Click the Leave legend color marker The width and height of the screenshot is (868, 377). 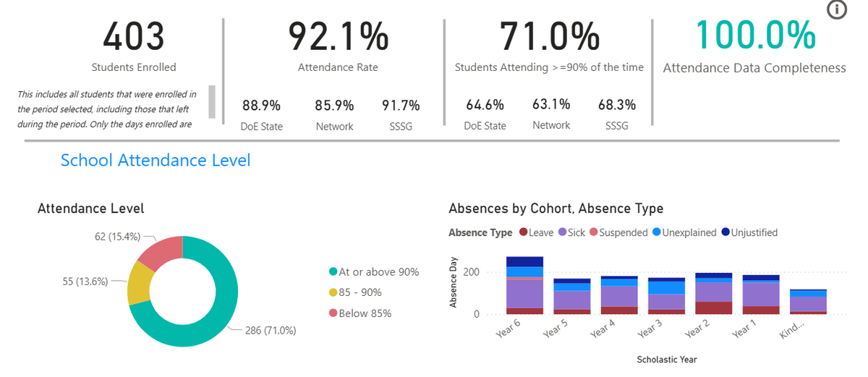click(x=524, y=233)
